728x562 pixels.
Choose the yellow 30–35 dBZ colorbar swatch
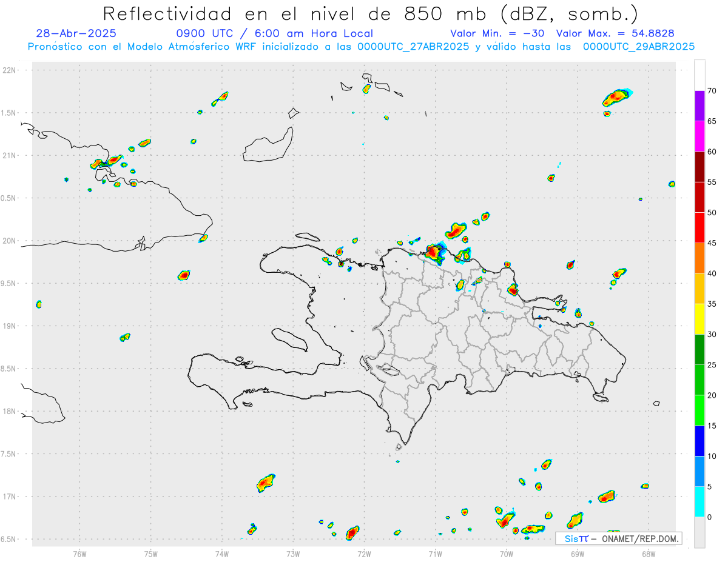point(700,319)
